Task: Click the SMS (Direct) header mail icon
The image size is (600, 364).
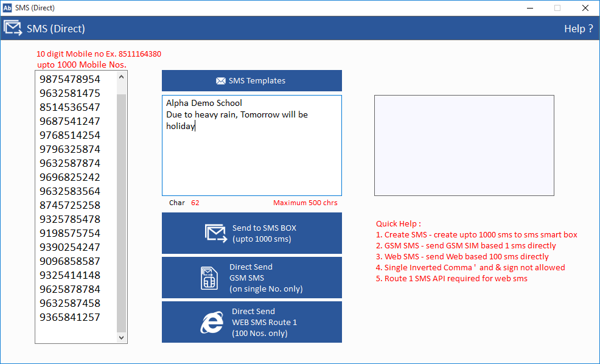Action: point(13,29)
